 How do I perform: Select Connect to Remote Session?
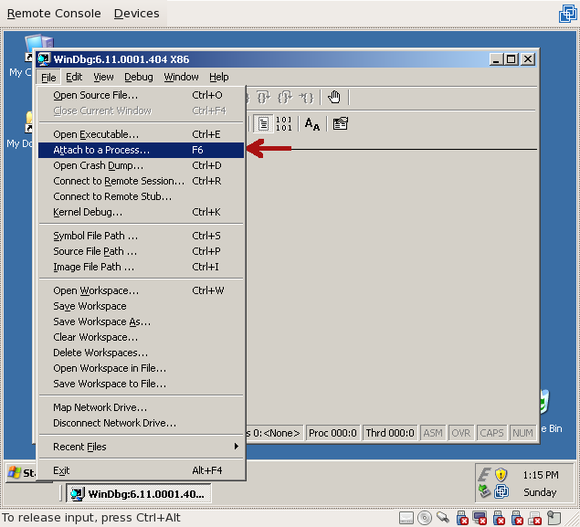(x=141, y=181)
